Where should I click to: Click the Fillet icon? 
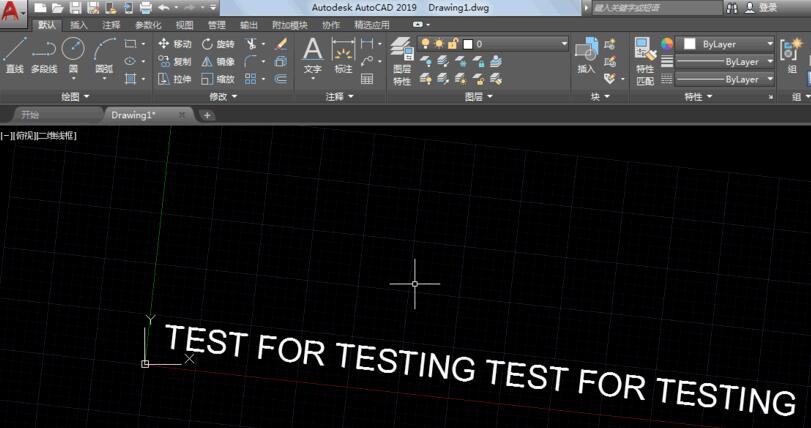(251, 62)
